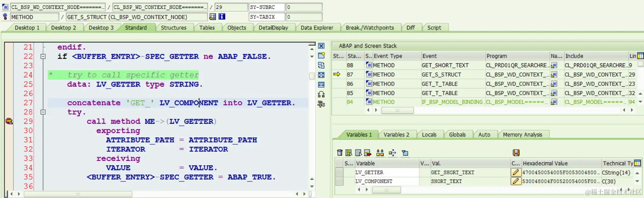Click the SY-SUBRC value field
The height and width of the screenshot is (198, 644).
click(304, 7)
